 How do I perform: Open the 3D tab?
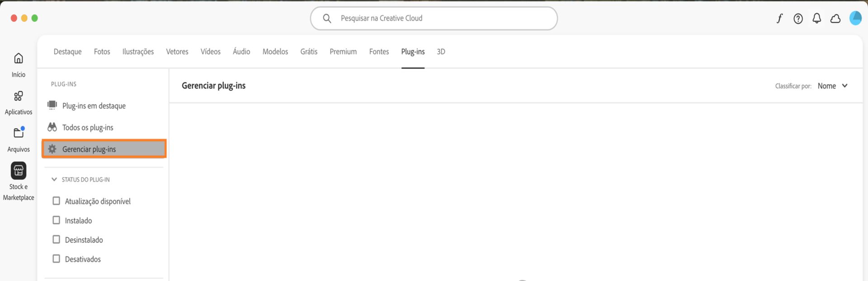(440, 51)
